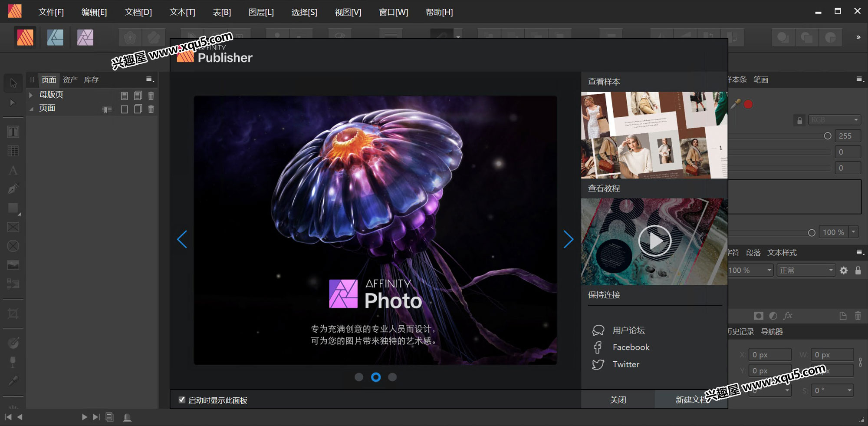
Task: Add mask layer icon in layers panel
Action: click(x=758, y=316)
